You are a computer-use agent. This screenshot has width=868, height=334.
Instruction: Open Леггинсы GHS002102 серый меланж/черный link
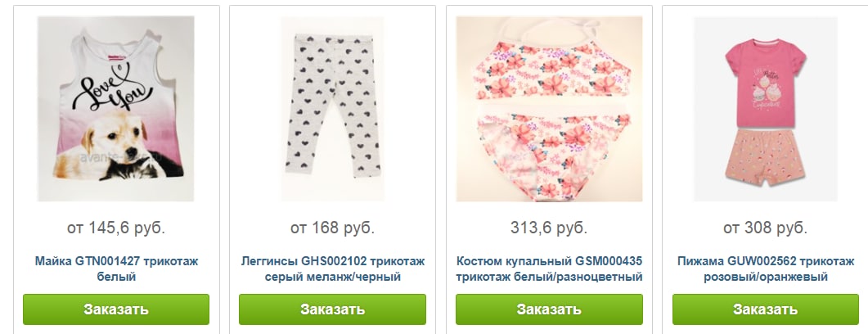(x=333, y=269)
